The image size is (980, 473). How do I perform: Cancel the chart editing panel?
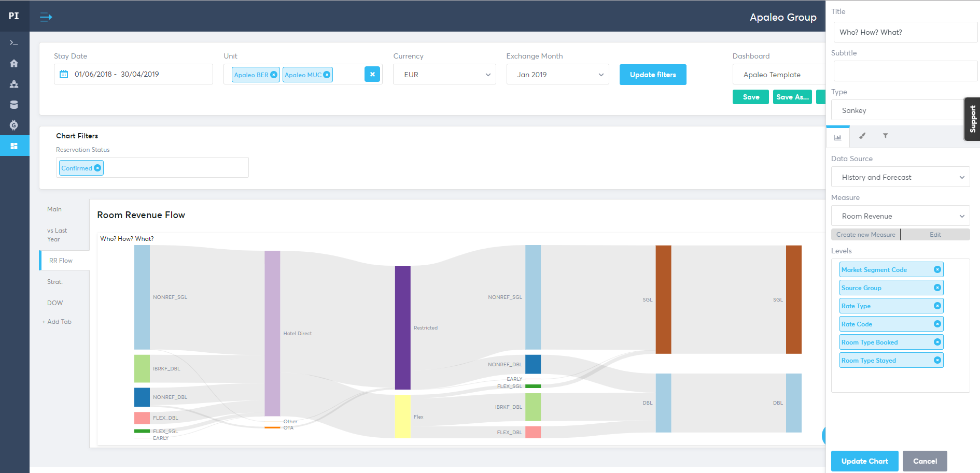(925, 461)
